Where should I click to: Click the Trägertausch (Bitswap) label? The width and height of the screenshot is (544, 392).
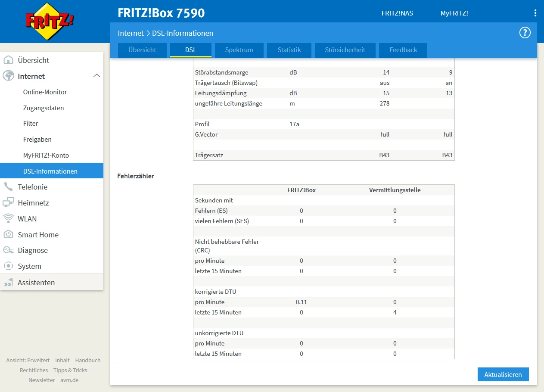(x=226, y=83)
